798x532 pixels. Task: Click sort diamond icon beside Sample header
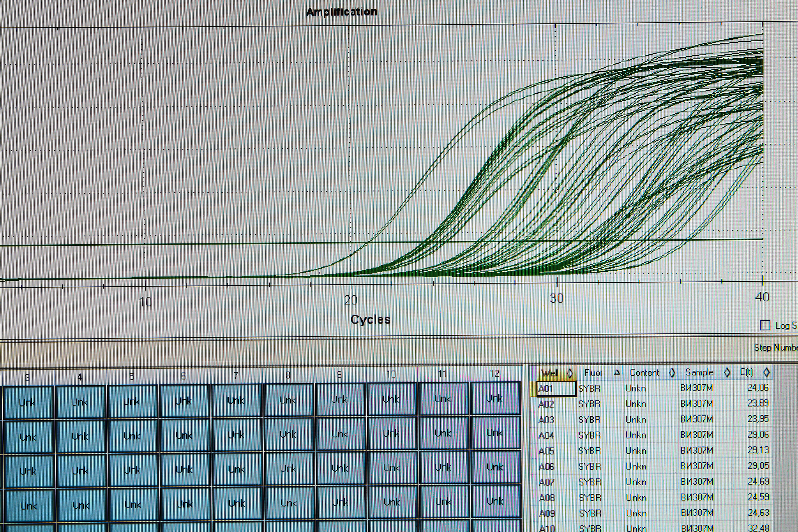pyautogui.click(x=727, y=372)
